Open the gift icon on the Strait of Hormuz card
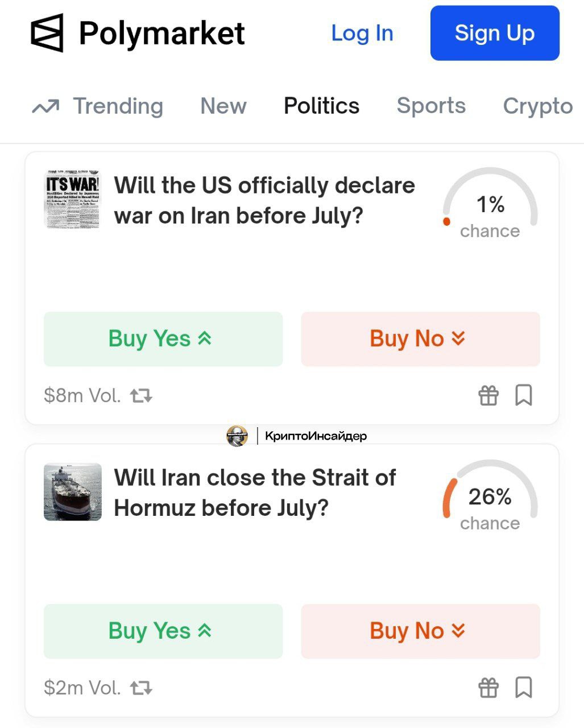This screenshot has width=584, height=728. pyautogui.click(x=488, y=688)
